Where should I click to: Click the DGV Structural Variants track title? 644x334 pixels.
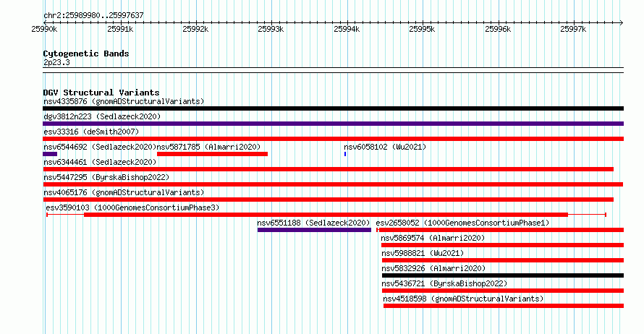tap(101, 93)
